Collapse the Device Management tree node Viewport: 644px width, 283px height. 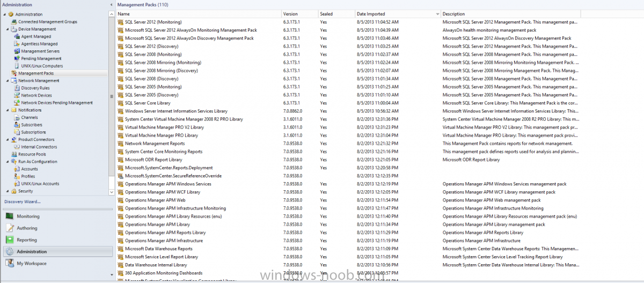click(x=8, y=29)
